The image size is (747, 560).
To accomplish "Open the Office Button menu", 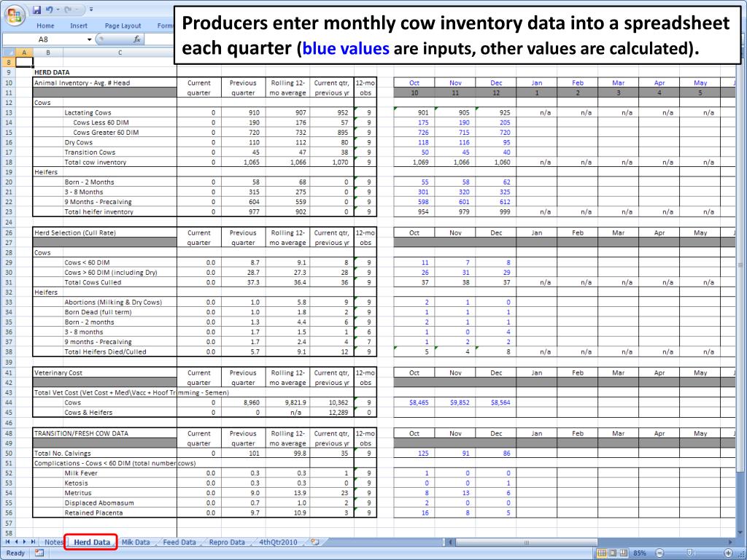I will 15,15.
